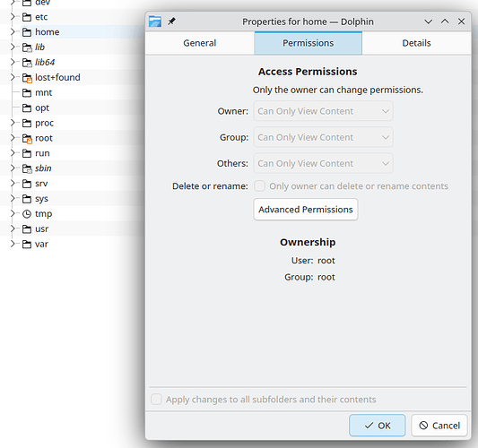
Task: Expand the etc folder tree node
Action: pos(13,17)
